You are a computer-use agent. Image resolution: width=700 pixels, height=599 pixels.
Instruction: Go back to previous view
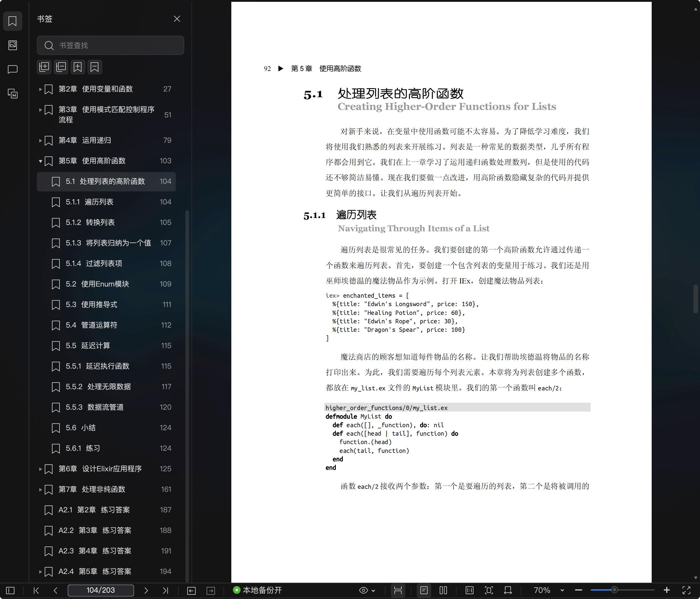pos(191,591)
